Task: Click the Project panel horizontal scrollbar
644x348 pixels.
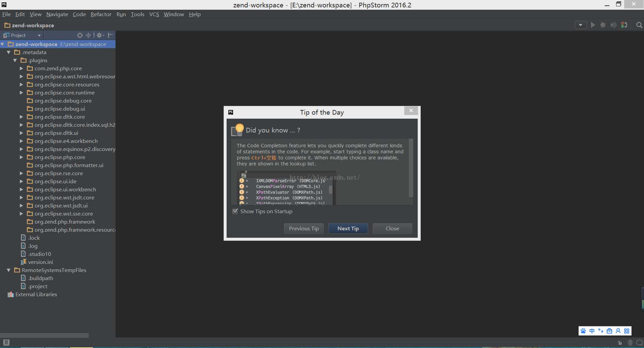Action: tap(44, 335)
